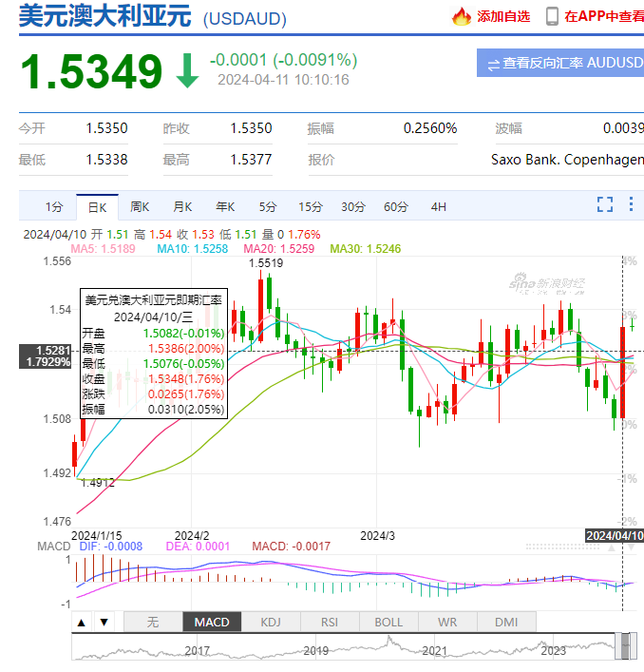Screen dimensions: 644x672
Task: Enable the KDJ indicator
Action: 270,623
